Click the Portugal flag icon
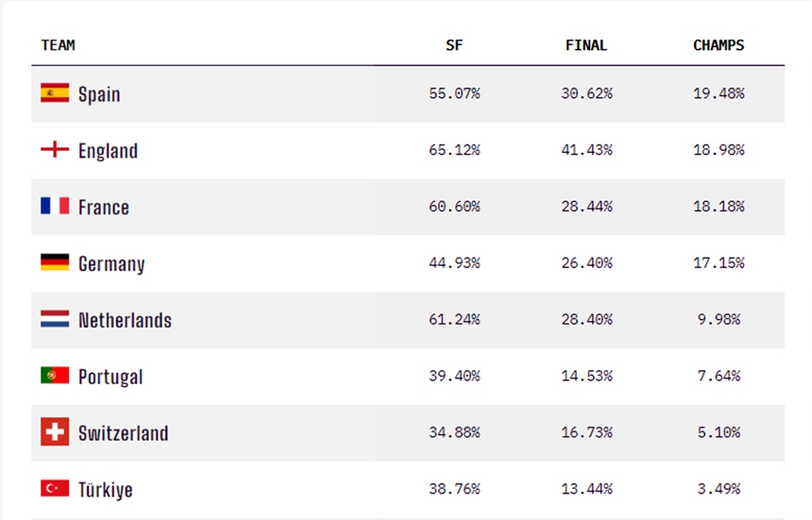Screen dimensions: 812x520 coord(55,376)
